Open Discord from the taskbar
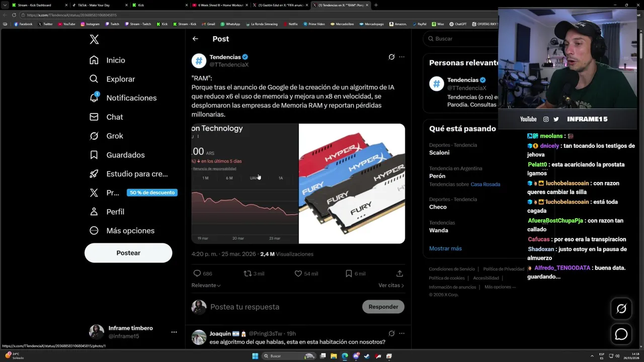Viewport: 644px width, 362px height. point(356,356)
